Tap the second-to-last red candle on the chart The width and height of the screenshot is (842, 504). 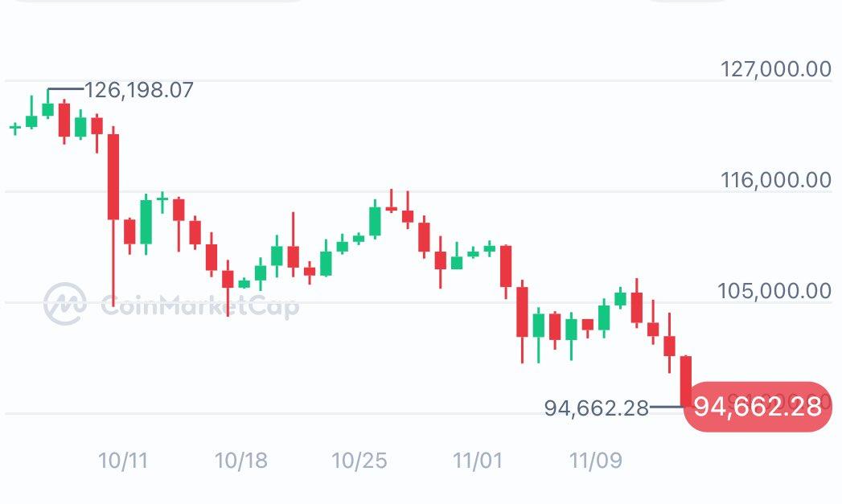669,346
